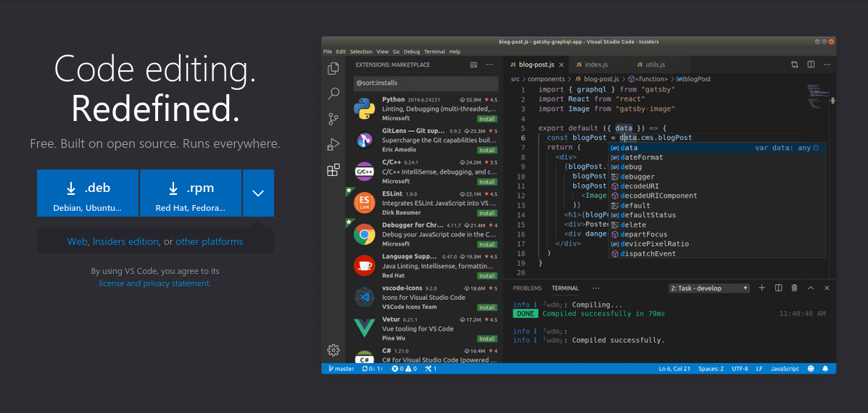Open the other platforms link
Viewport: 868px width, 413px height.
[210, 241]
